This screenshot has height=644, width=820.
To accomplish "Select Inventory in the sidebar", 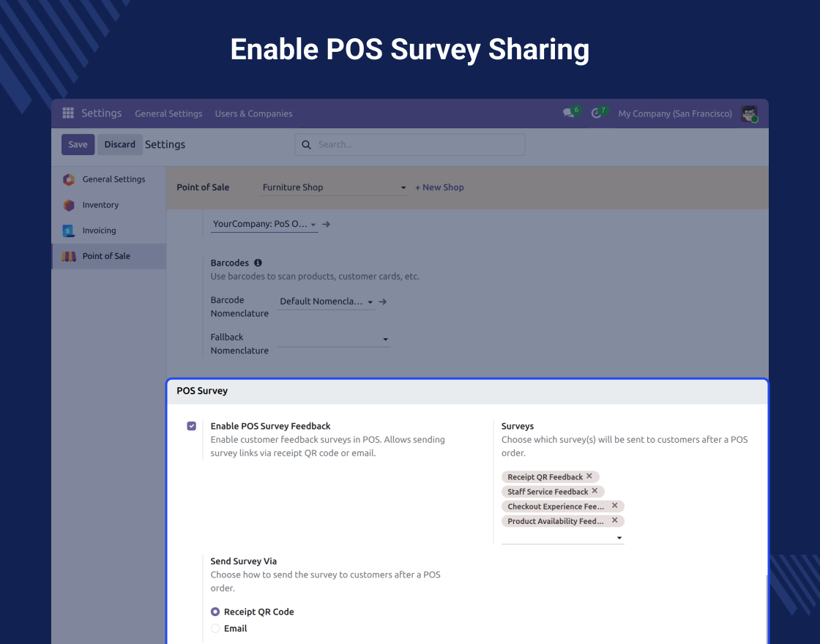I will (109, 205).
